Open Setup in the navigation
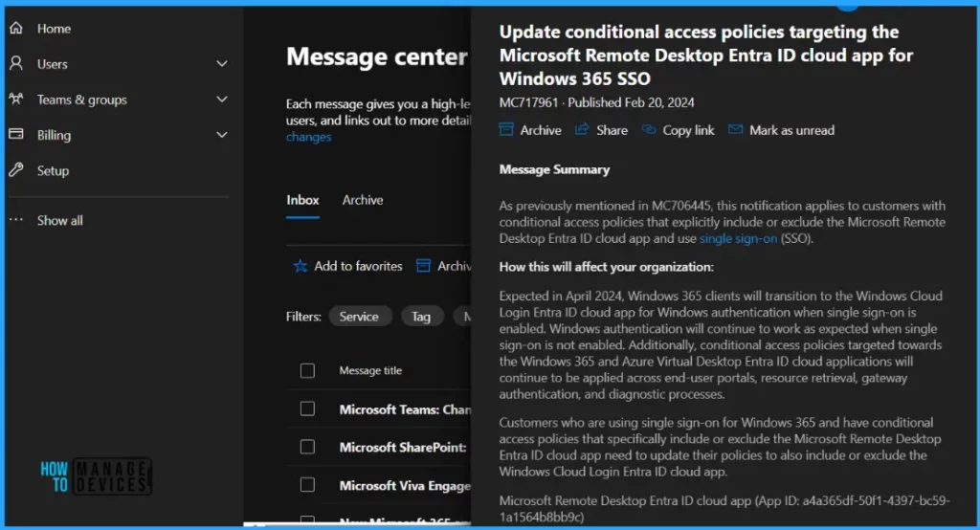 pyautogui.click(x=53, y=170)
